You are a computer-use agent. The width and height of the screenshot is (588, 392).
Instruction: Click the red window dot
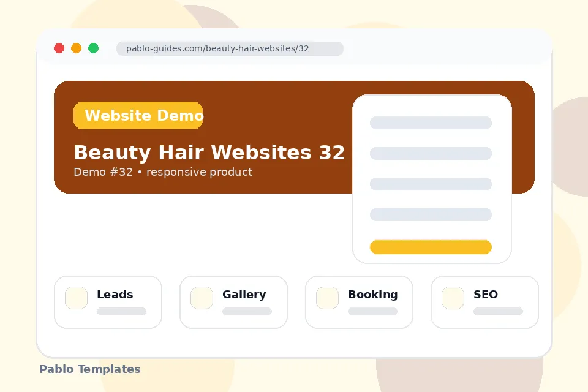tap(59, 48)
